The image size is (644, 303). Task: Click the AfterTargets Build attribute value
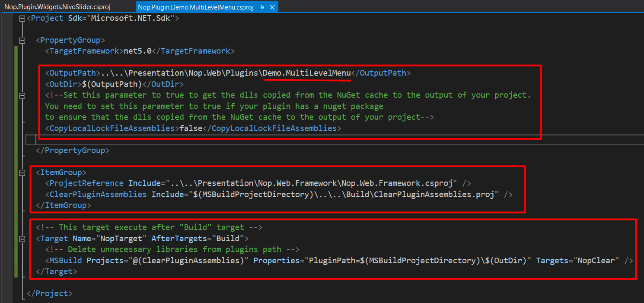[x=229, y=238]
